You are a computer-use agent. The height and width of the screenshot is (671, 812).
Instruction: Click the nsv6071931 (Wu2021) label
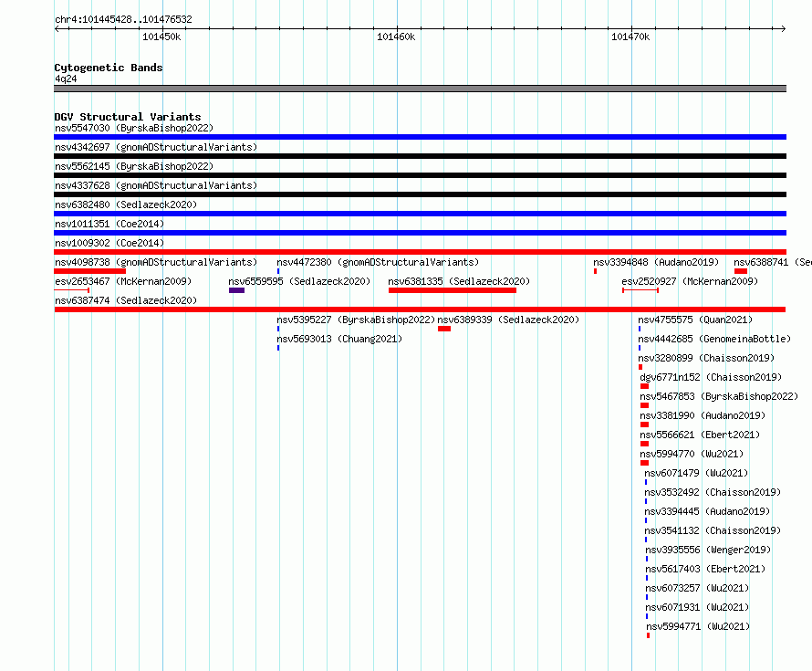697,607
